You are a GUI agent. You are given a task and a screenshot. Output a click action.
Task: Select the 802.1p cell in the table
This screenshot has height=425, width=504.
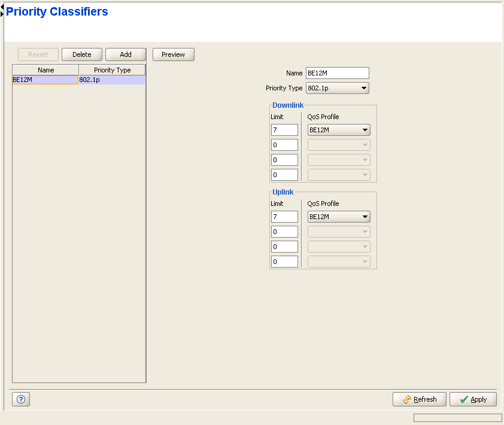(x=112, y=80)
